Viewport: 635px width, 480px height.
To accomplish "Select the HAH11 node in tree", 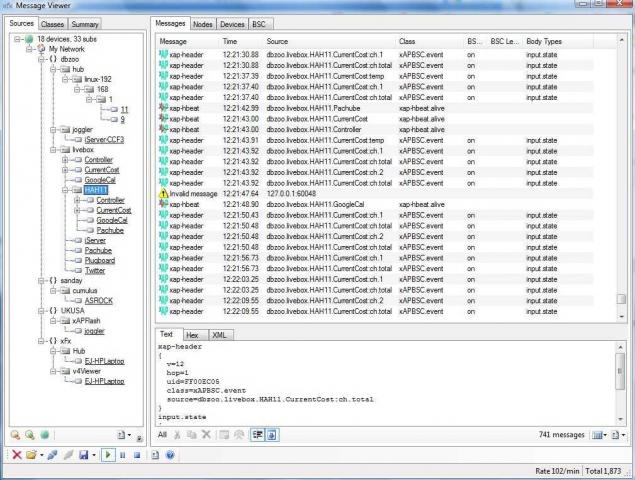I will coord(96,190).
